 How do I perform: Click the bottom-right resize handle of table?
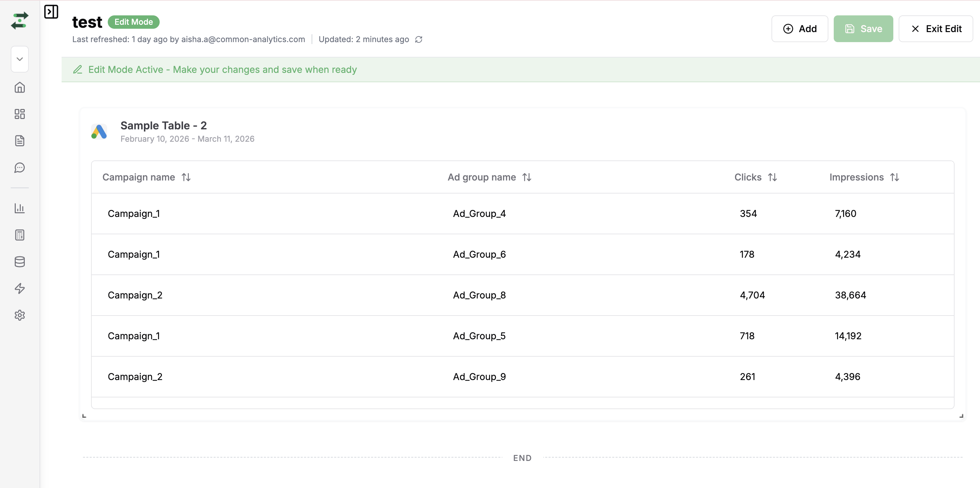tap(961, 416)
